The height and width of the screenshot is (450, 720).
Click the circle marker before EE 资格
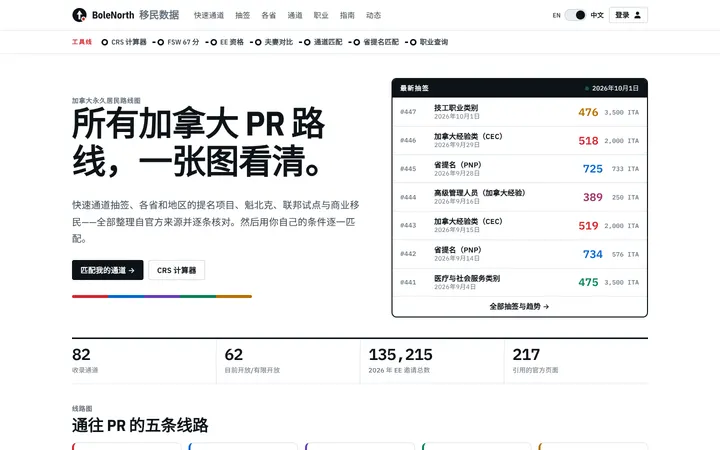[214, 42]
